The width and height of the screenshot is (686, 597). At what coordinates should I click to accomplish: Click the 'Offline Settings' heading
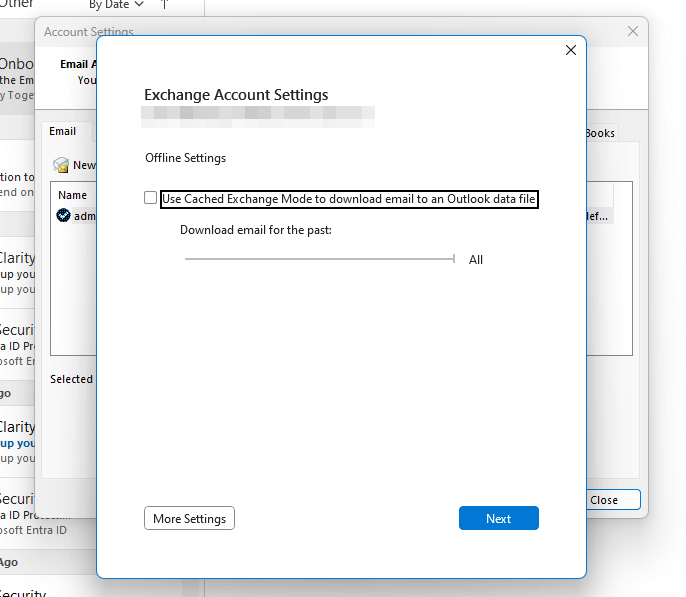point(186,158)
